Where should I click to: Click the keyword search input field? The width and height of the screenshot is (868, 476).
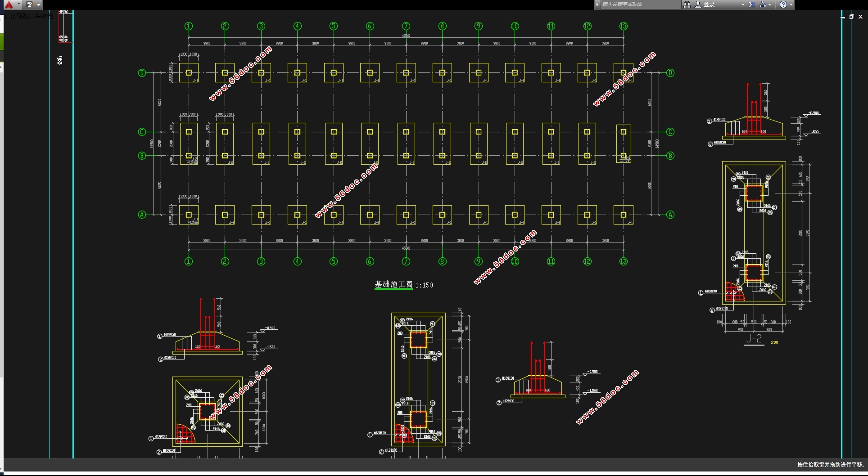click(x=640, y=4)
